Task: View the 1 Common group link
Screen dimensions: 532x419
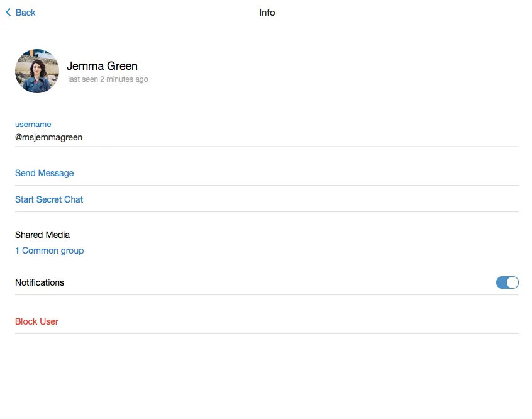Action: 50,250
